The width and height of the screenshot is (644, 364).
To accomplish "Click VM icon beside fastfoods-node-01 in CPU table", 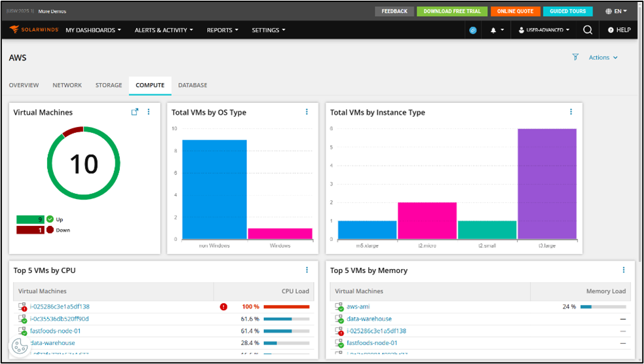I will click(22, 331).
